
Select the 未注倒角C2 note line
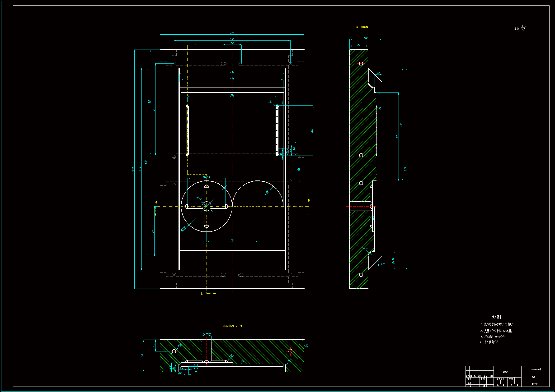pyautogui.click(x=489, y=342)
